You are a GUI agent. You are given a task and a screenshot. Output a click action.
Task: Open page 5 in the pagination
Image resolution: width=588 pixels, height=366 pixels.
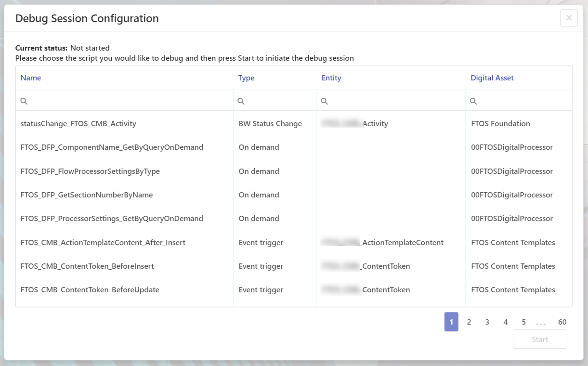tap(523, 322)
